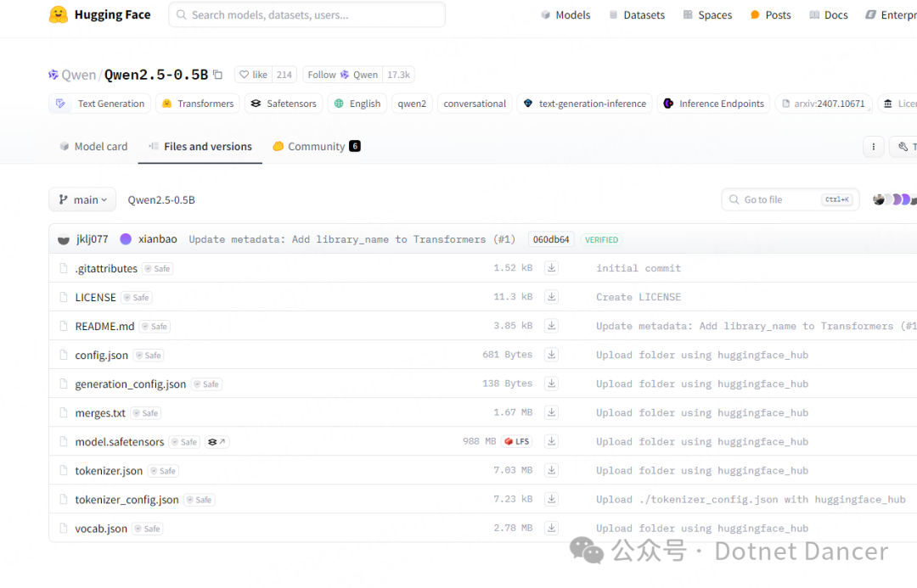Click the VERIFIED badge
Screen dimensions: 917x588
[601, 239]
